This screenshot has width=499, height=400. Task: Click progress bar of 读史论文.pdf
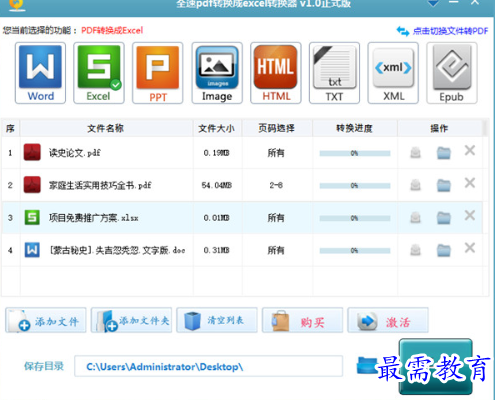(x=355, y=153)
